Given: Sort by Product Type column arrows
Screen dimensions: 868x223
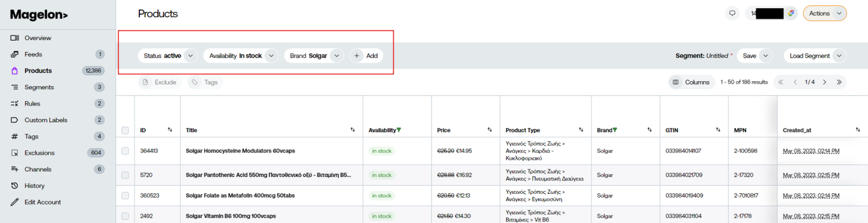Looking at the screenshot, I should click(581, 130).
